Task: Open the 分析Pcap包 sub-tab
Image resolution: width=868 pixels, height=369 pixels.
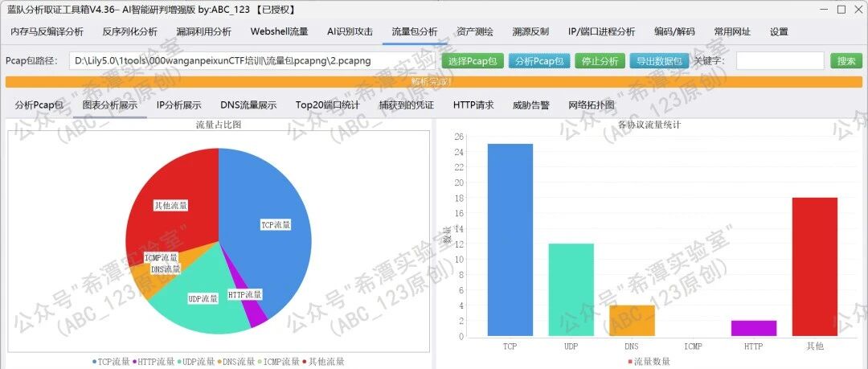Action: point(39,105)
